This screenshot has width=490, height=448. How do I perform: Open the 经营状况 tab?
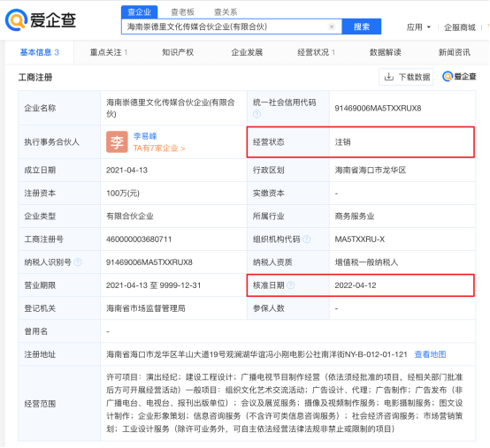[x=316, y=52]
